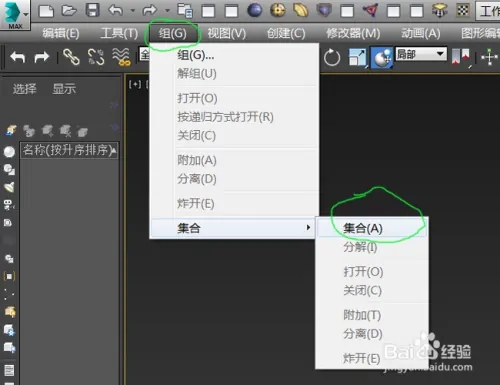Open the 视图(V) menu
Viewport: 500px width, 385px height.
point(227,33)
